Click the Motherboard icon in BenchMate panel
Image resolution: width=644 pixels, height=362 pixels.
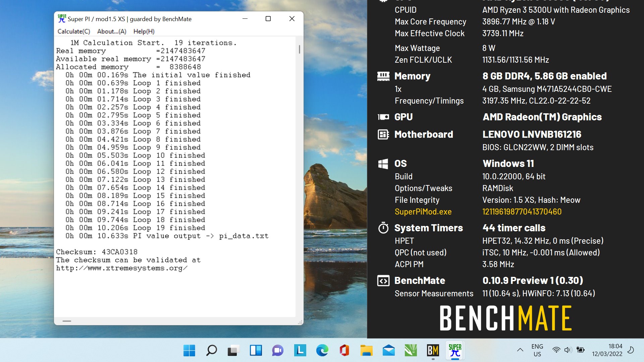point(383,134)
